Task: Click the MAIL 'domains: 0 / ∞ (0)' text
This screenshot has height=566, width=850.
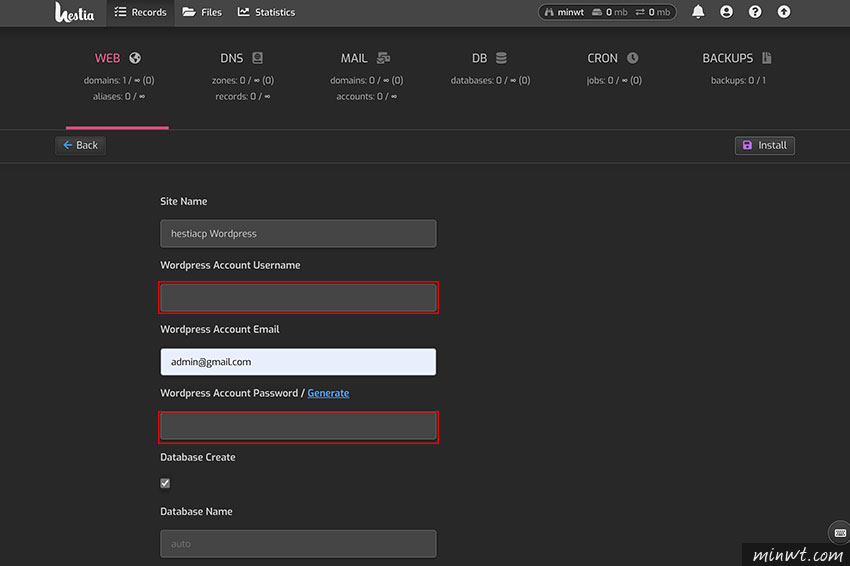Action: tap(366, 80)
